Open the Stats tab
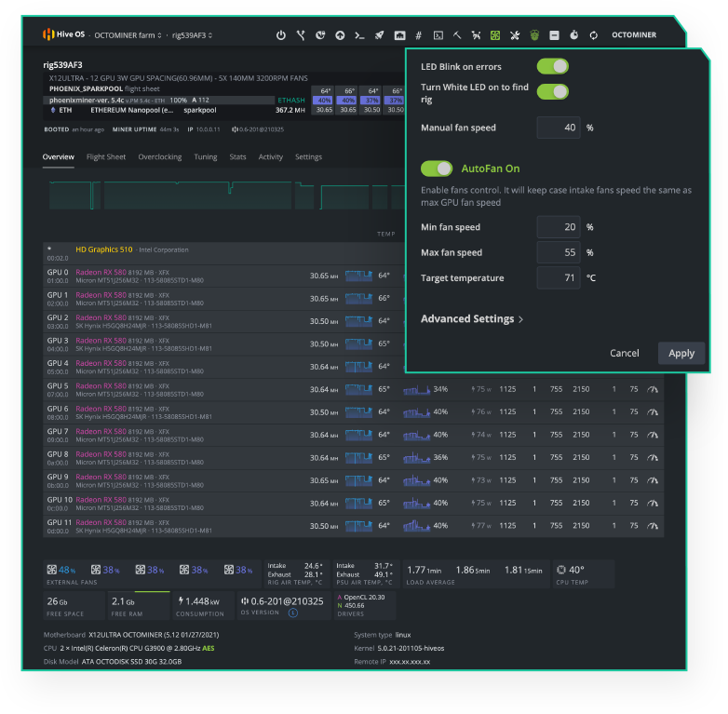Viewport: 728px width, 714px height. pos(237,157)
